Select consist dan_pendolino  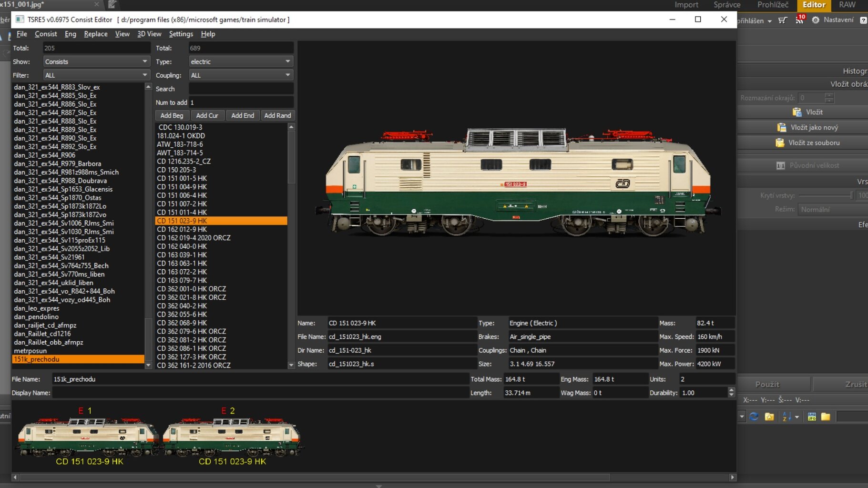[x=36, y=317]
